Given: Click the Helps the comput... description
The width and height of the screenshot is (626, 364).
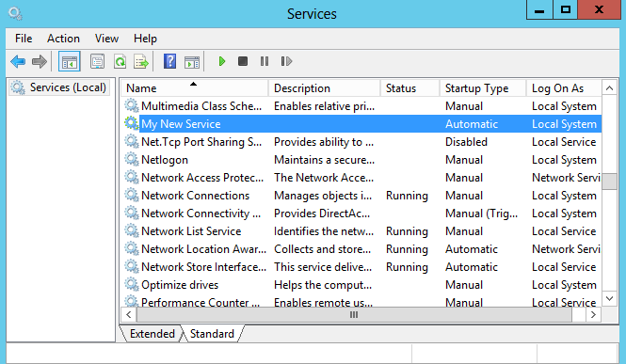Looking at the screenshot, I should click(323, 285).
